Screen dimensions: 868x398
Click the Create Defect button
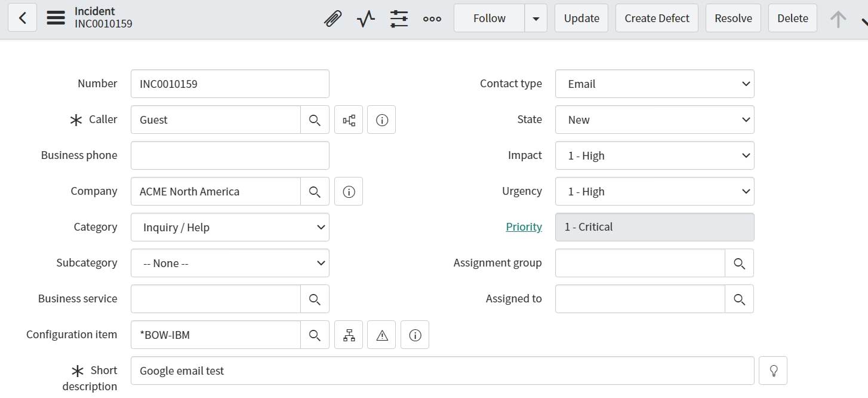(657, 18)
